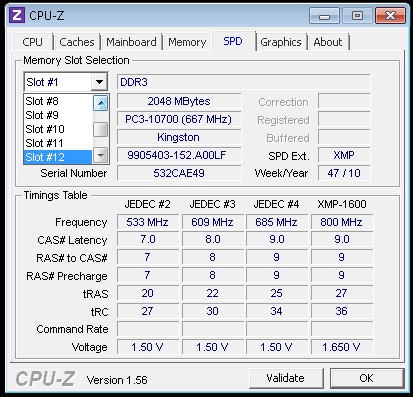
Task: Open the Slot #1 dropdown arrow
Action: point(99,82)
